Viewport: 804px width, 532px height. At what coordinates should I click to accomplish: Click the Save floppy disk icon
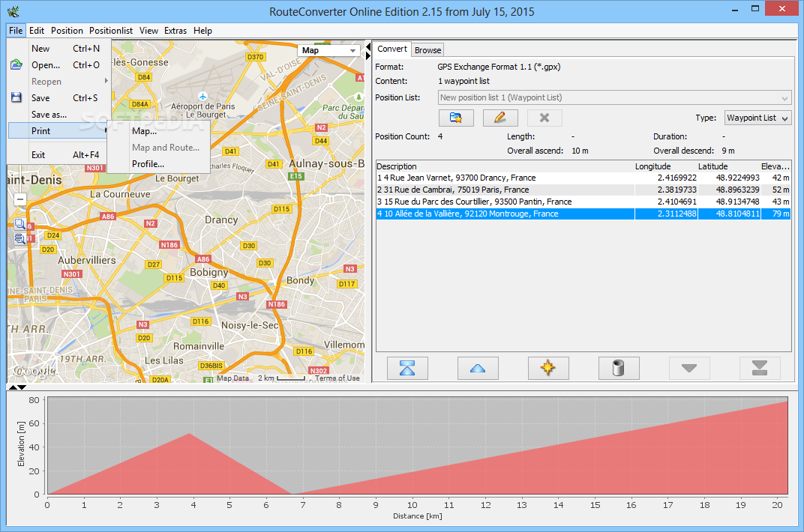[x=16, y=97]
